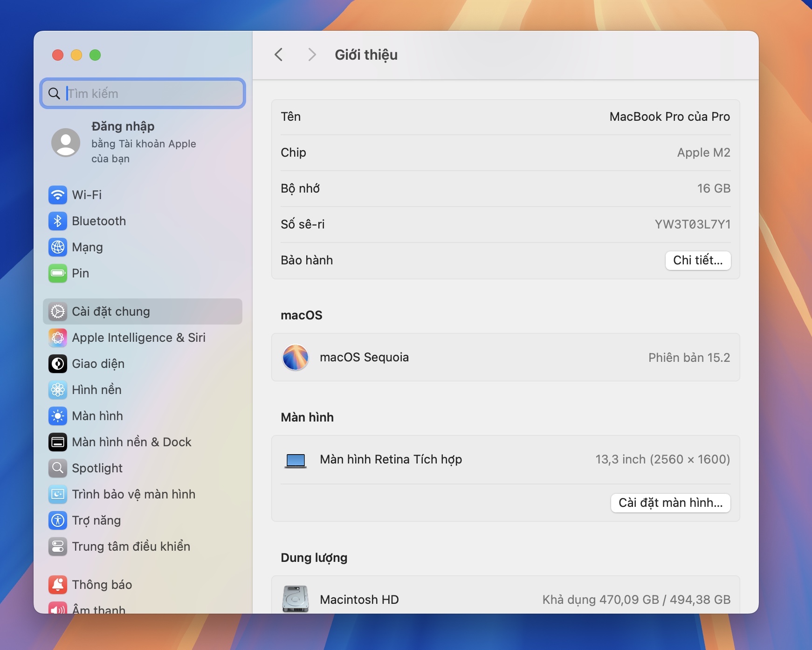
Task: Open Apple Intelligence & Siri icon
Action: 58,338
